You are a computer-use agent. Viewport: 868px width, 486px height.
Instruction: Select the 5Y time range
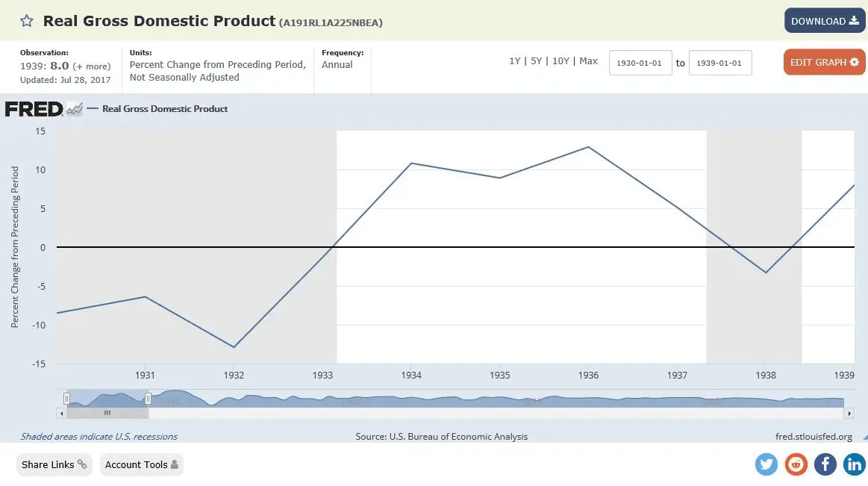tap(536, 61)
